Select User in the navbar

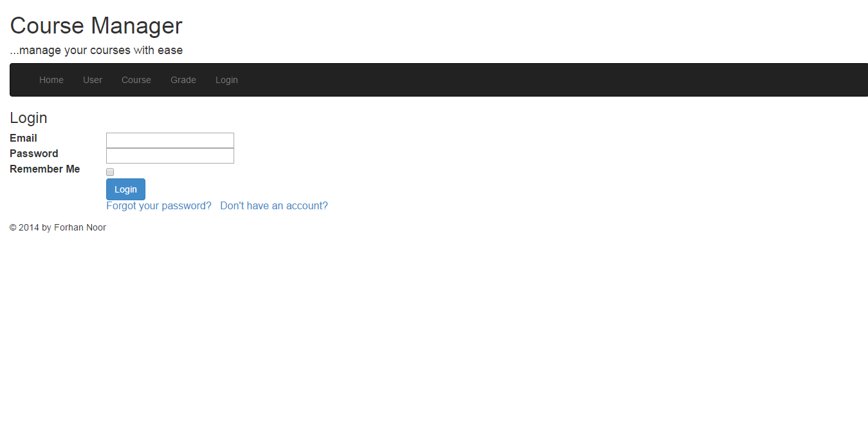(x=93, y=80)
